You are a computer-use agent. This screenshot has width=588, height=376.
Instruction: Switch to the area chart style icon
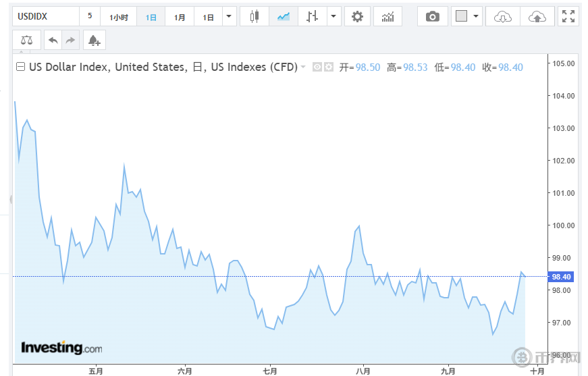(284, 17)
